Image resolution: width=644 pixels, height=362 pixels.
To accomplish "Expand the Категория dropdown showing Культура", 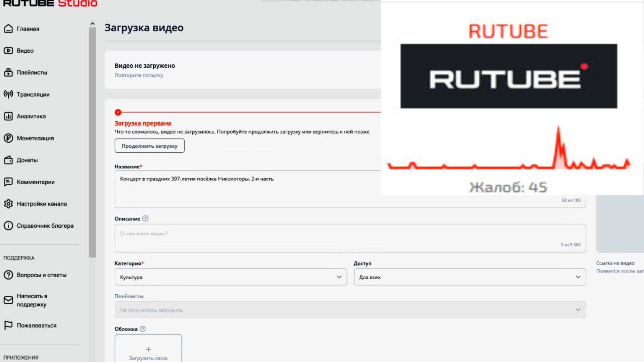I will click(231, 277).
